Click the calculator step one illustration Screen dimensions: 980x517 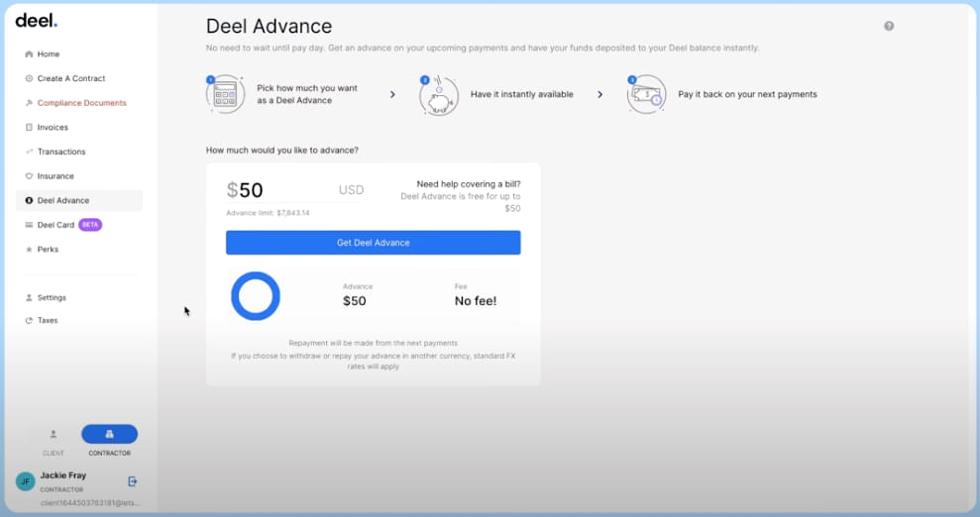225,94
